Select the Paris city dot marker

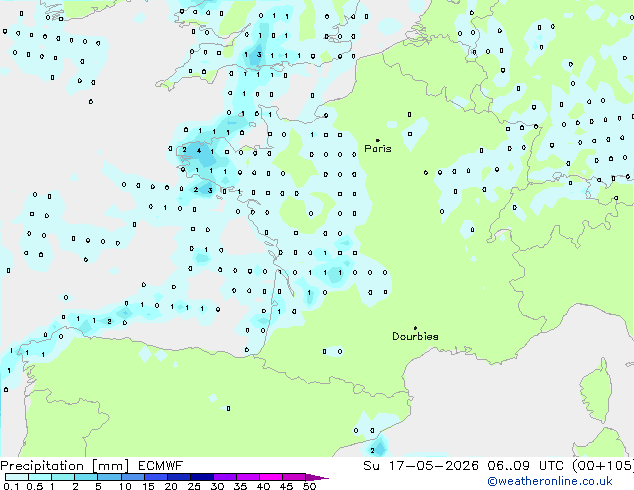[378, 140]
